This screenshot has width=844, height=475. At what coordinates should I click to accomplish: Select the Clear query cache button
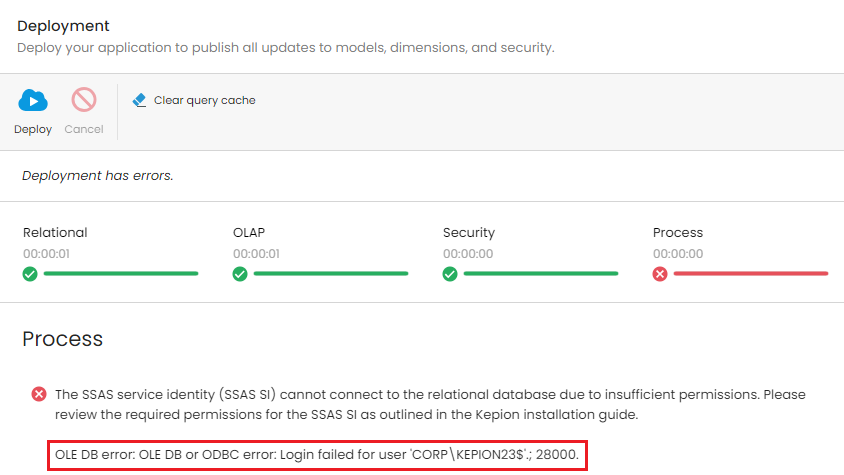[x=194, y=100]
